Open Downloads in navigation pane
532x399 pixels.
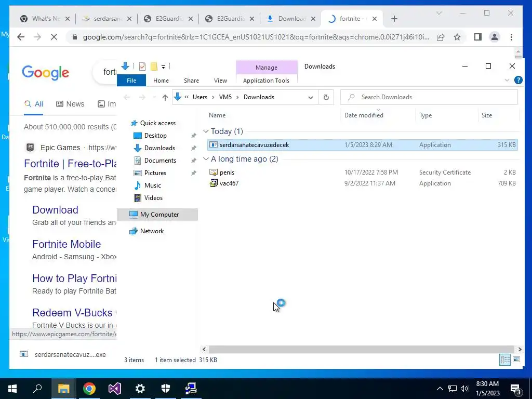(159, 148)
